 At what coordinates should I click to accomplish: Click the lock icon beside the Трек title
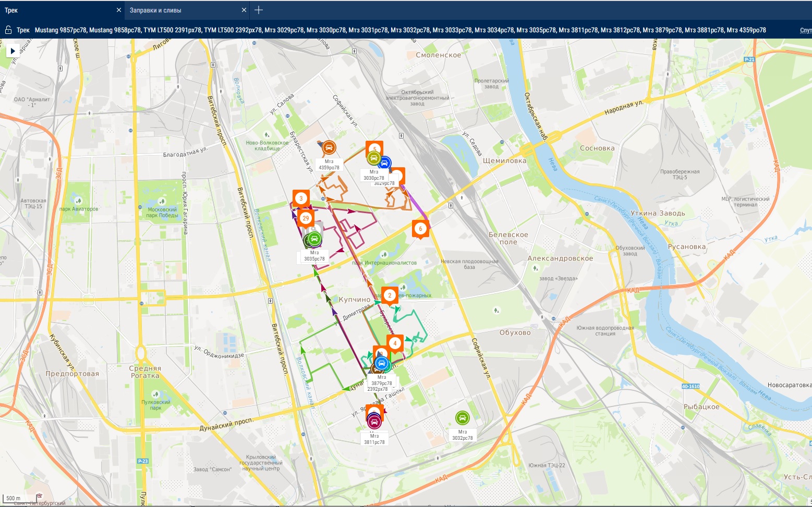coord(8,30)
